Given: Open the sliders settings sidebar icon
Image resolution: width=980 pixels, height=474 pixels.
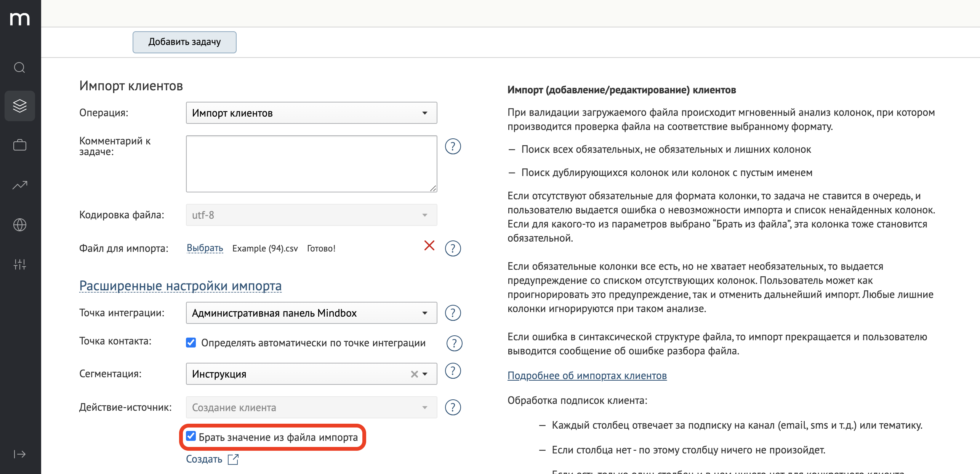Looking at the screenshot, I should 20,264.
